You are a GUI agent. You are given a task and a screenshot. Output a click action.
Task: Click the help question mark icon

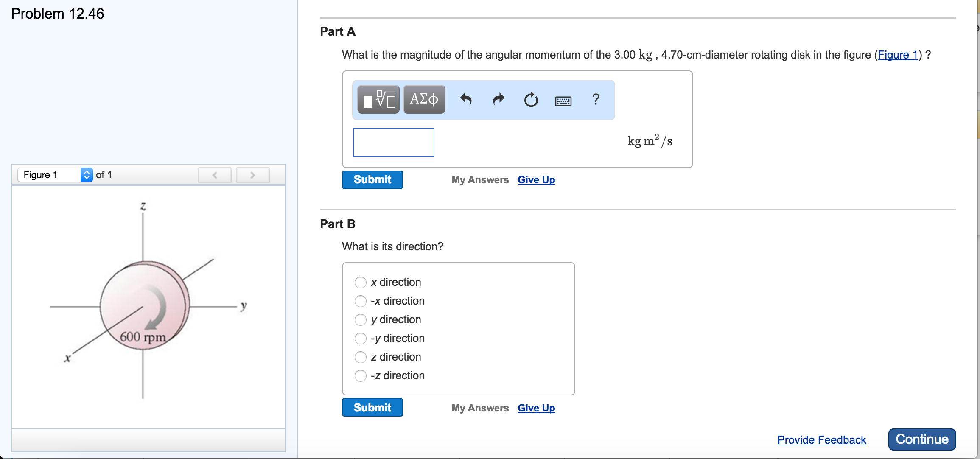595,99
